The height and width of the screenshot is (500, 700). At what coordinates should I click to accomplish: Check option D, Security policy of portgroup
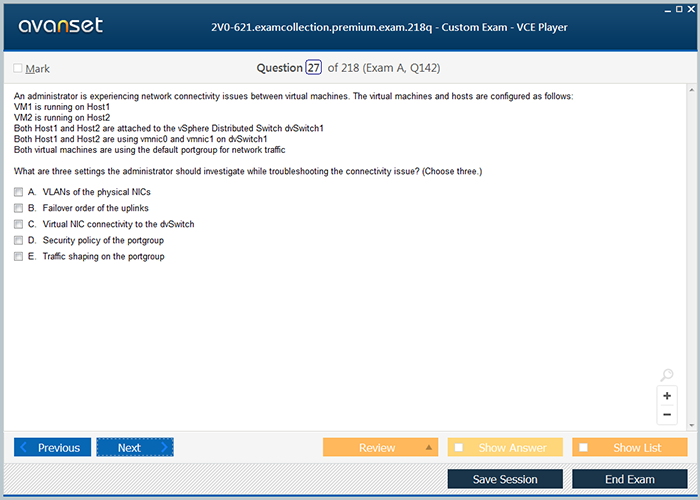click(x=18, y=240)
